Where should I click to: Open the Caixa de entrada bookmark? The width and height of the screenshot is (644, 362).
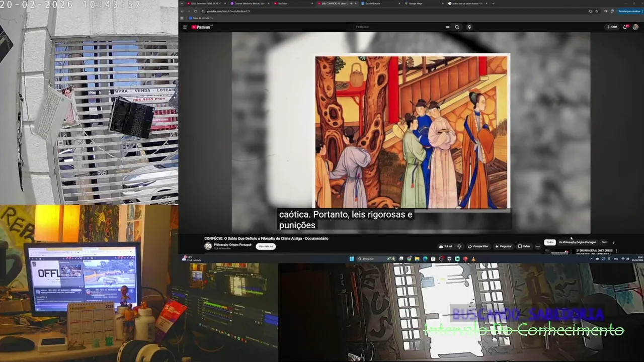click(x=201, y=18)
